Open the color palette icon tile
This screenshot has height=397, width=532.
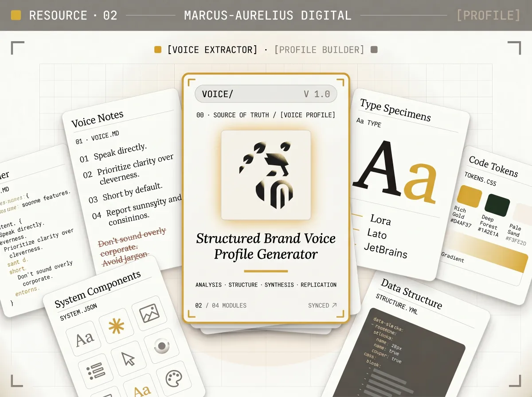pyautogui.click(x=174, y=378)
